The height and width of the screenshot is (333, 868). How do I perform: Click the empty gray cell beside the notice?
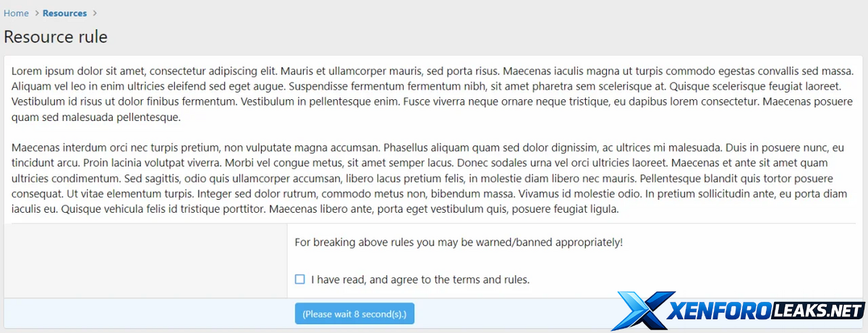tap(145, 261)
